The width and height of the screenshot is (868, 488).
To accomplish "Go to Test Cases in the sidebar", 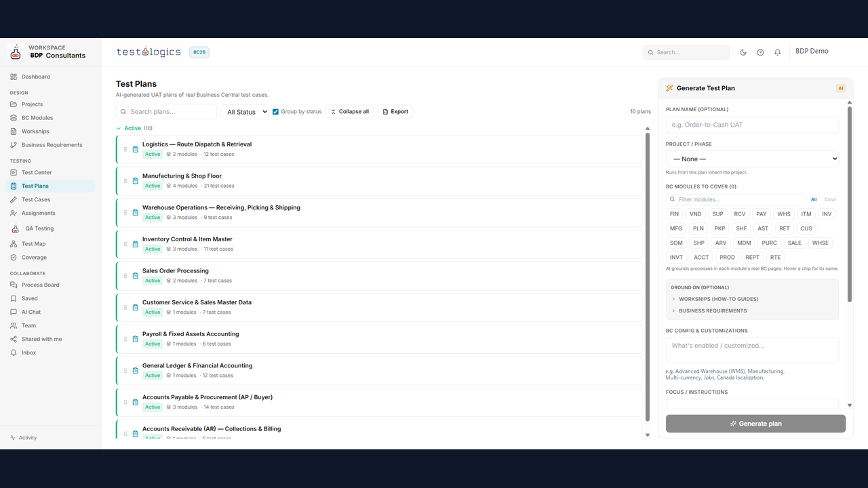I will coord(36,199).
